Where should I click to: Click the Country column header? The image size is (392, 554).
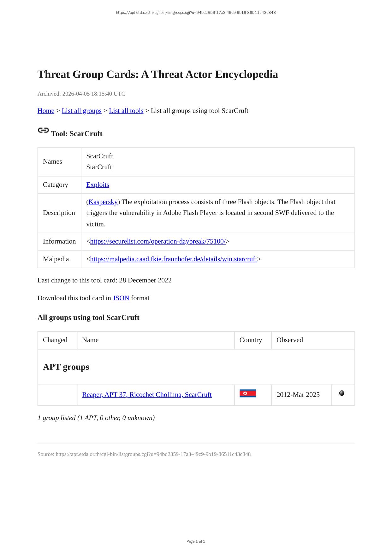point(251,340)
